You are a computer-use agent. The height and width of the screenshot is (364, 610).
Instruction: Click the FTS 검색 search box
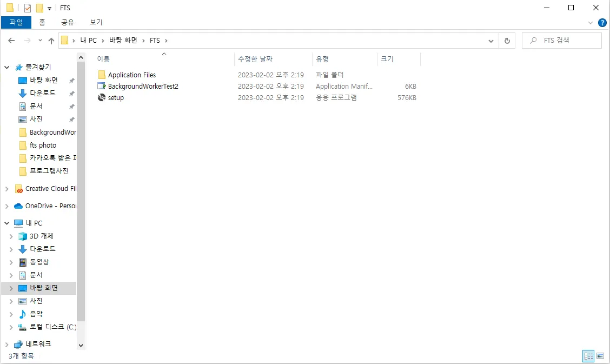click(562, 41)
